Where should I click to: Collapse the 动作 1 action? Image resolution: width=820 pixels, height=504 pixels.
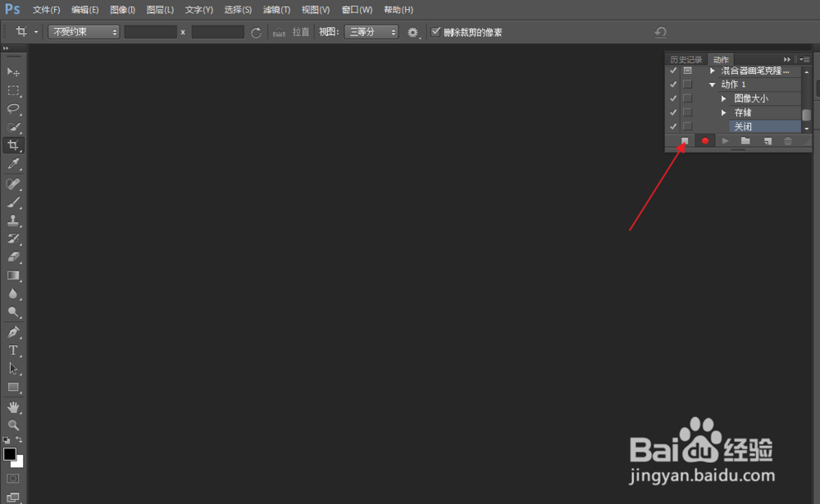(712, 84)
